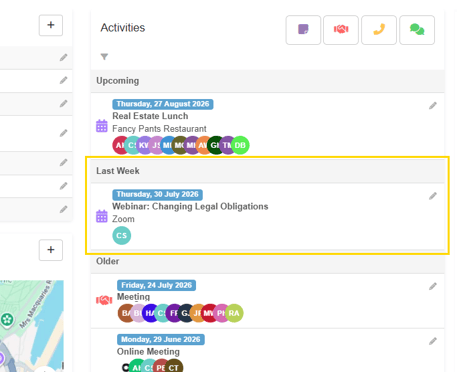Click the plus button above the map
Image resolution: width=457 pixels, height=372 pixels.
pyautogui.click(x=51, y=250)
